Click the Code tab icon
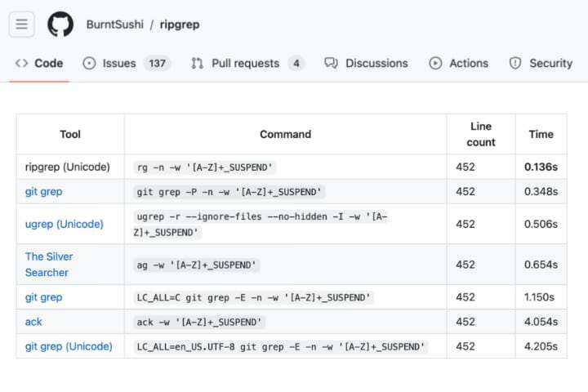 [21, 63]
